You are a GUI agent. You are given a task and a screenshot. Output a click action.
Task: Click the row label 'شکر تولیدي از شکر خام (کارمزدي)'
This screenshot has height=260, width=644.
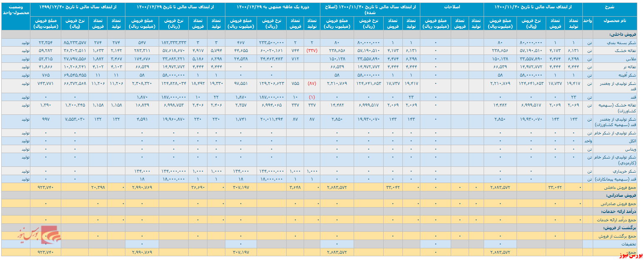(x=616, y=160)
